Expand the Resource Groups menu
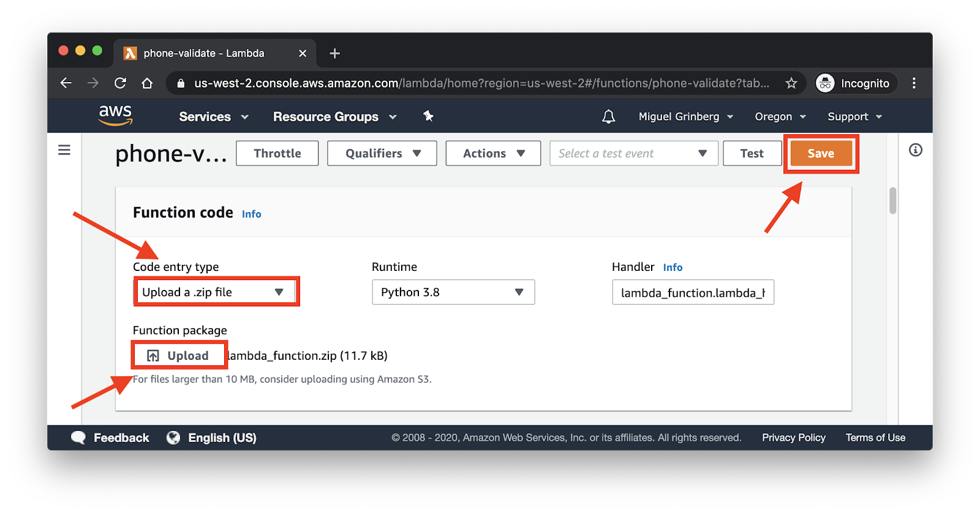 [x=335, y=116]
